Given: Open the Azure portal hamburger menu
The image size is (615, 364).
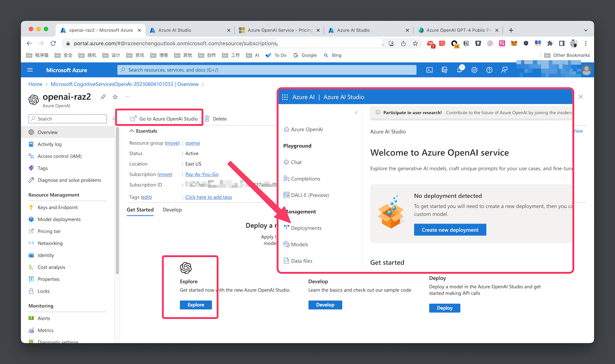Looking at the screenshot, I should (x=30, y=70).
